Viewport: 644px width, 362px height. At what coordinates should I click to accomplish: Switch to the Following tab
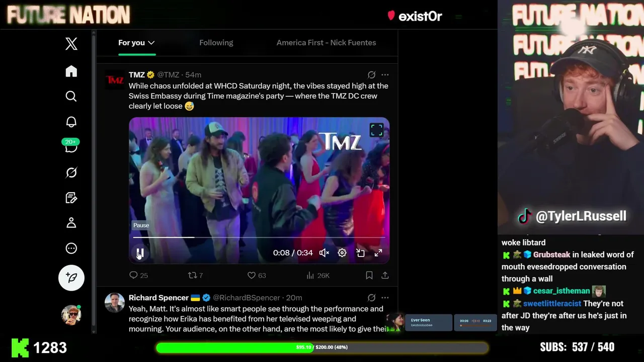pos(216,43)
